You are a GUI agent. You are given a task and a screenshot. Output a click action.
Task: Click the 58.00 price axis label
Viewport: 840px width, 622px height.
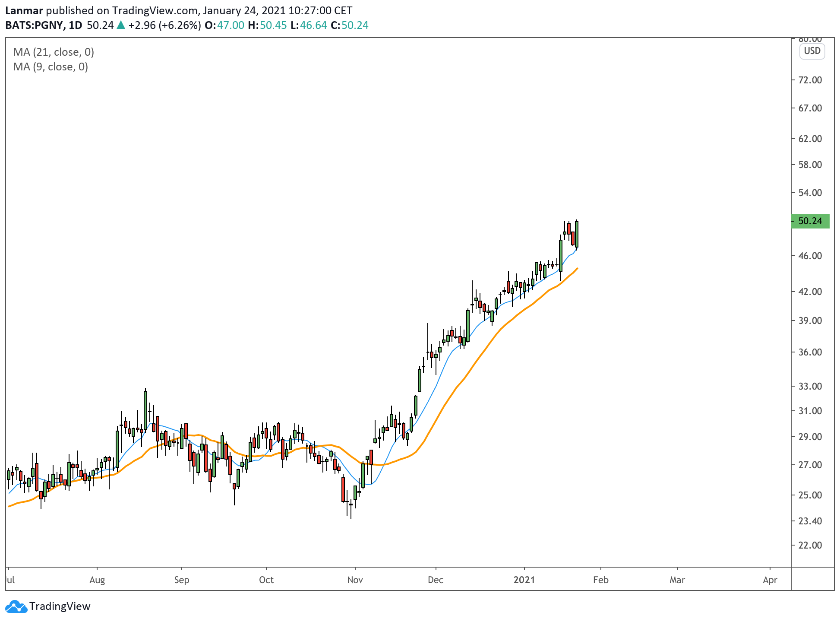(x=810, y=165)
